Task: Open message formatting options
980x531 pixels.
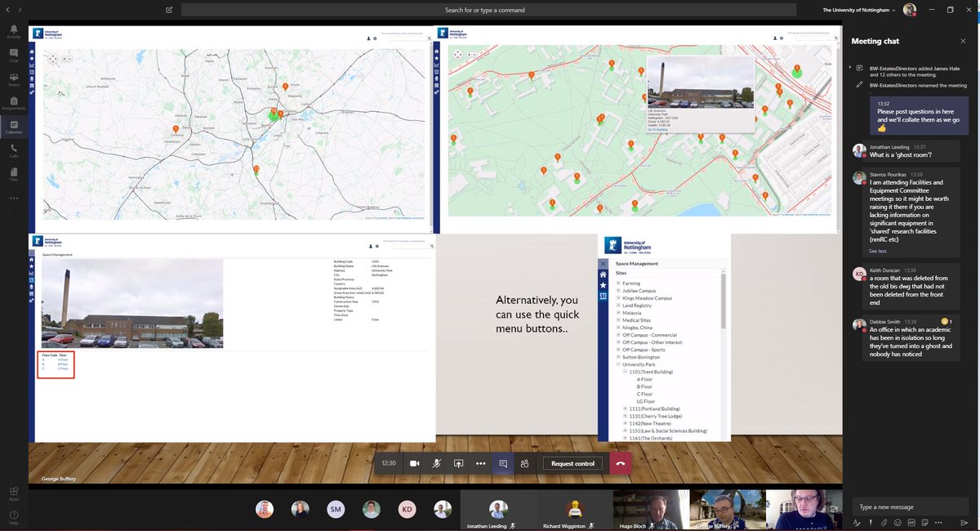Action: click(857, 523)
